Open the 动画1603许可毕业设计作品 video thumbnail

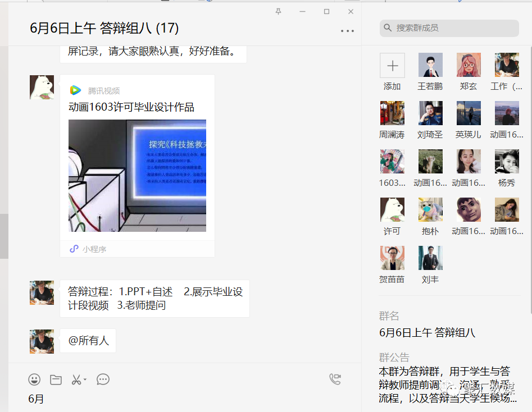tap(137, 175)
